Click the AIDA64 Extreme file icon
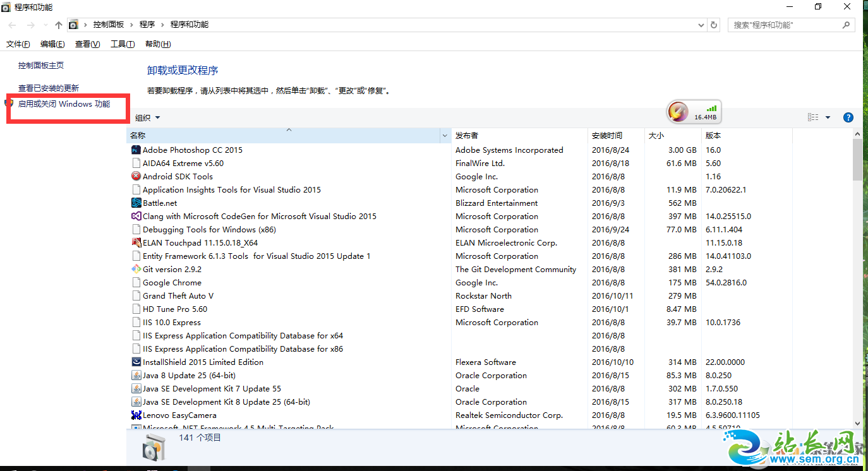The height and width of the screenshot is (471, 868). [136, 164]
